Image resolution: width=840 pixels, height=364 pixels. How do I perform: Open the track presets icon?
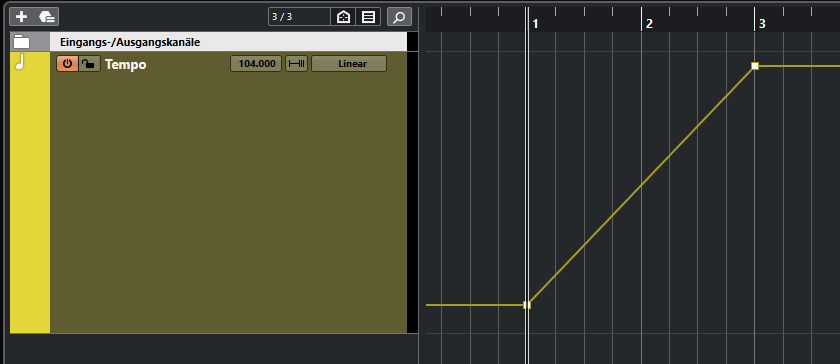point(47,17)
